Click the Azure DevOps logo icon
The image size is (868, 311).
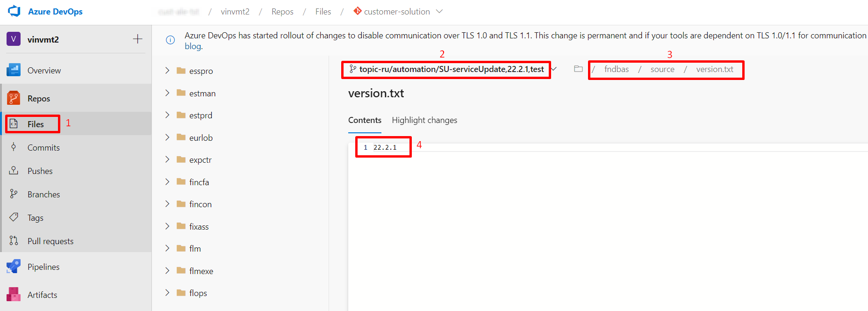(14, 11)
